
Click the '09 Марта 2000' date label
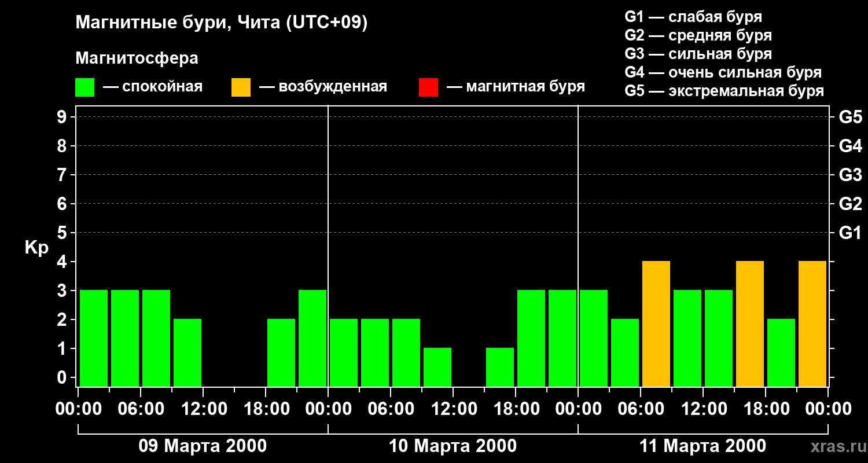click(203, 446)
